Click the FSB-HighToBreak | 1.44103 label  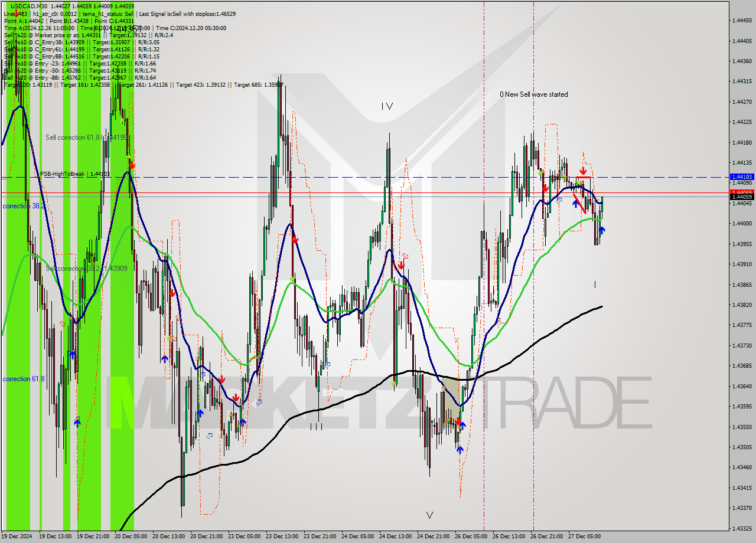click(75, 174)
